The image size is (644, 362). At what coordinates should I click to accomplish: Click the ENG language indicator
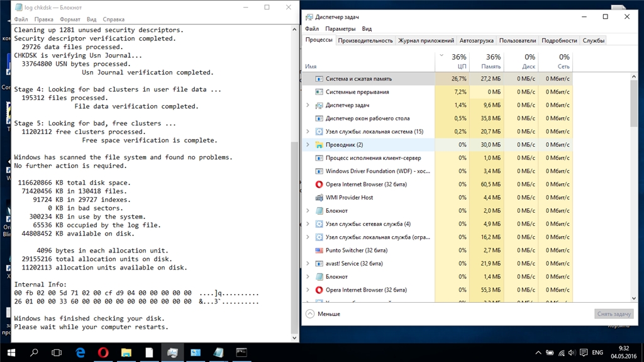click(x=597, y=353)
